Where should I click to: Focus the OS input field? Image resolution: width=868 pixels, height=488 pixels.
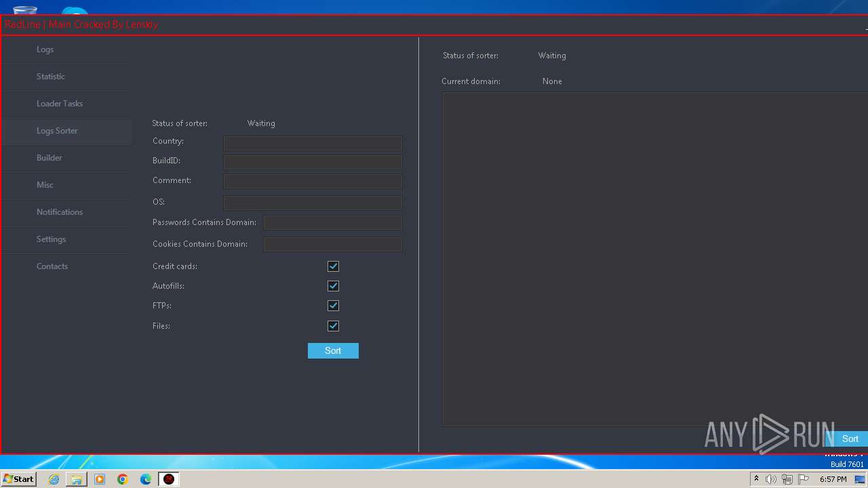point(313,203)
